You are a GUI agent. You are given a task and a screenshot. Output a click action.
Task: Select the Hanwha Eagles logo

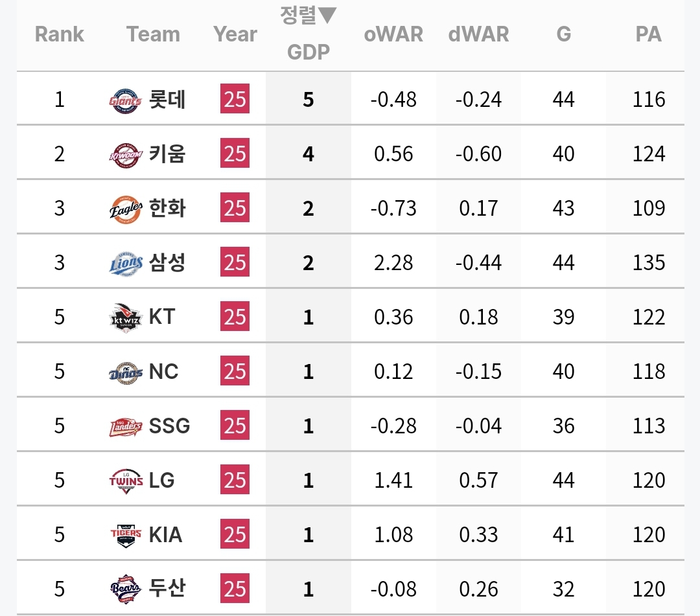coord(126,209)
